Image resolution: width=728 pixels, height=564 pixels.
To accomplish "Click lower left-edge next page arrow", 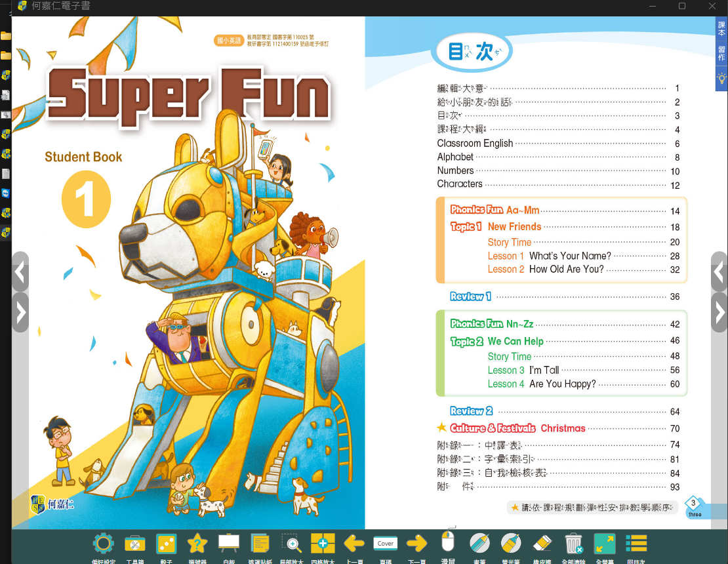I will click(x=20, y=312).
